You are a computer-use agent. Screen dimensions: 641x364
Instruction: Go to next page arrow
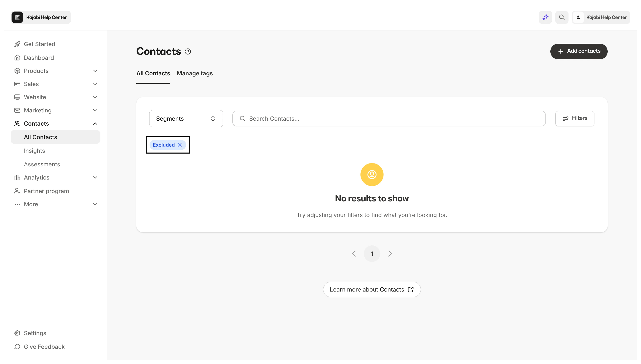click(x=390, y=253)
